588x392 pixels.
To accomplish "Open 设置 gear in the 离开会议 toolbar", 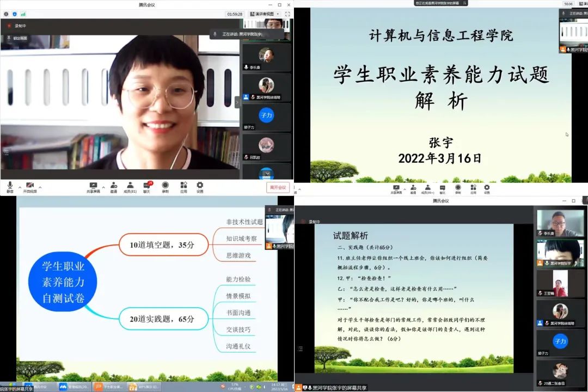I will (200, 187).
